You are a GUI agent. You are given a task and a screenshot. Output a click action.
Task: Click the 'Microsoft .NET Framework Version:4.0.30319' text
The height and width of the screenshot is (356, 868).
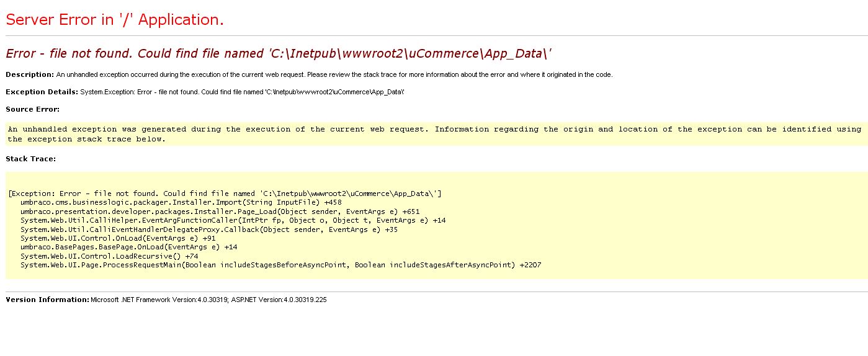[159, 300]
